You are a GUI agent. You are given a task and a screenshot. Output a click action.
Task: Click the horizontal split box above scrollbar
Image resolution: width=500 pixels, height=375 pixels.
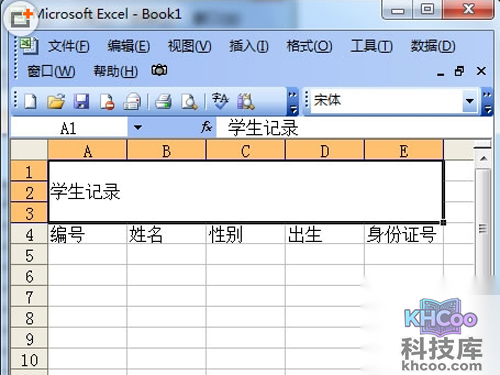click(483, 147)
